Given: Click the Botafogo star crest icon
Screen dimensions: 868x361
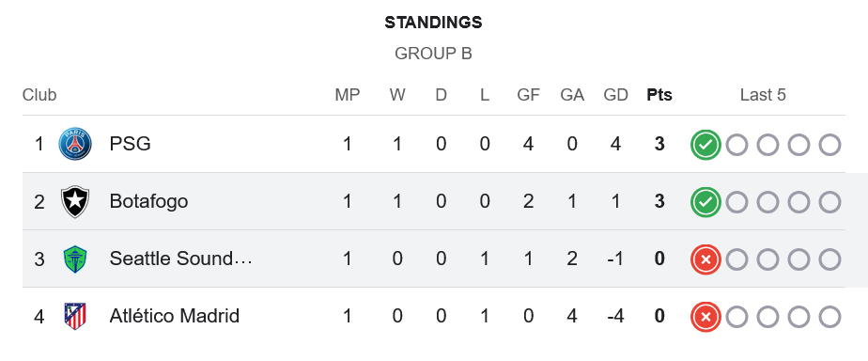Looking at the screenshot, I should (75, 201).
